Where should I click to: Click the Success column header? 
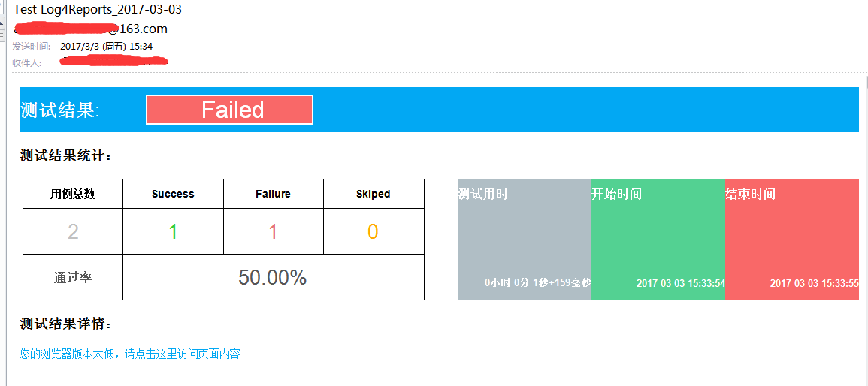point(174,194)
